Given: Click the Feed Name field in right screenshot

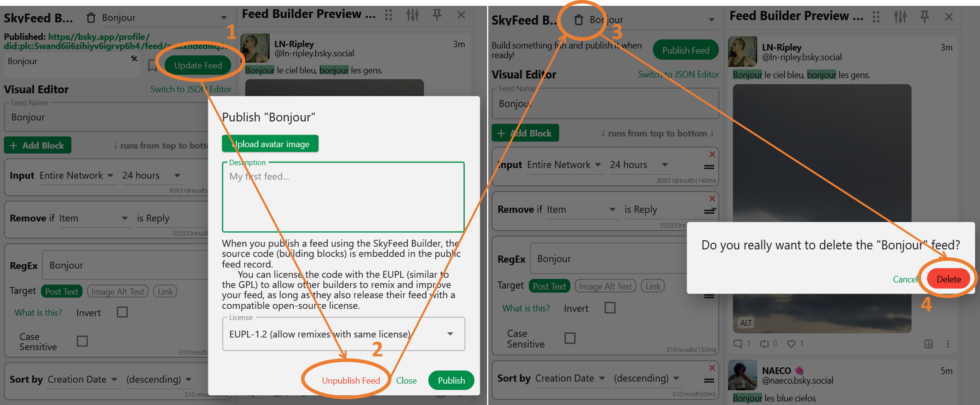Looking at the screenshot, I should (605, 103).
